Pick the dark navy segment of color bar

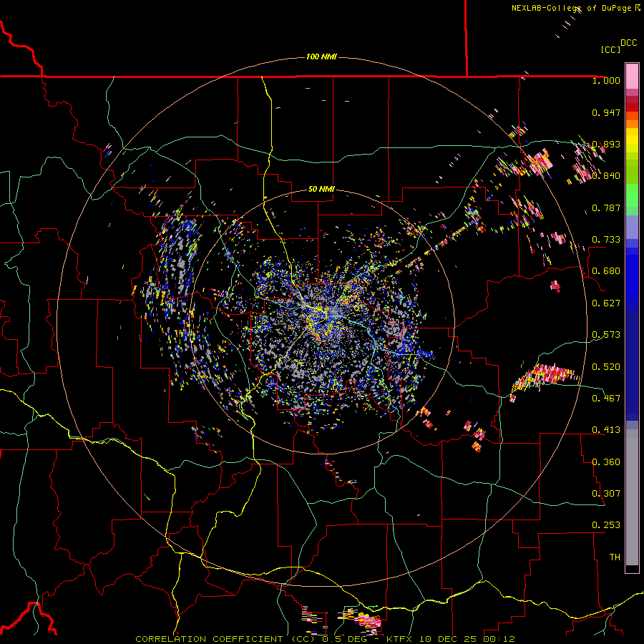pos(632,366)
